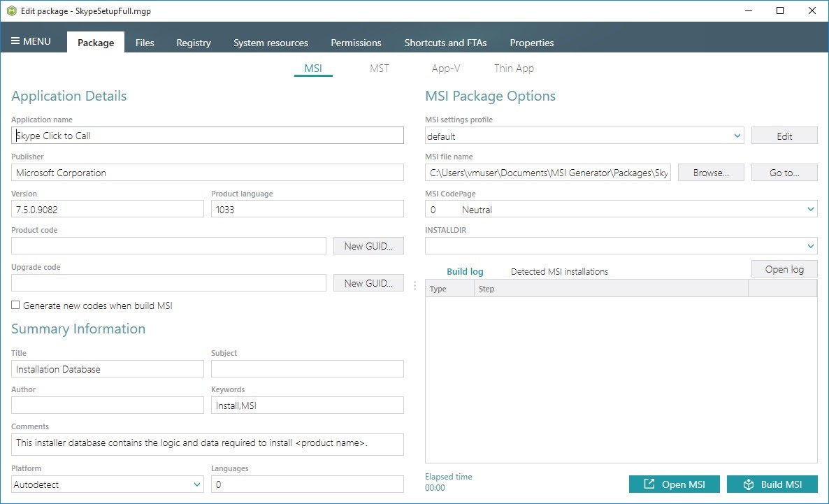Click the Title field
The height and width of the screenshot is (504, 829).
coord(108,368)
